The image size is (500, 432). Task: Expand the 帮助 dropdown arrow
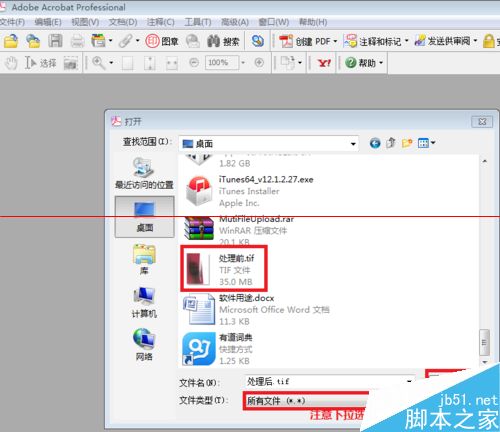click(381, 63)
